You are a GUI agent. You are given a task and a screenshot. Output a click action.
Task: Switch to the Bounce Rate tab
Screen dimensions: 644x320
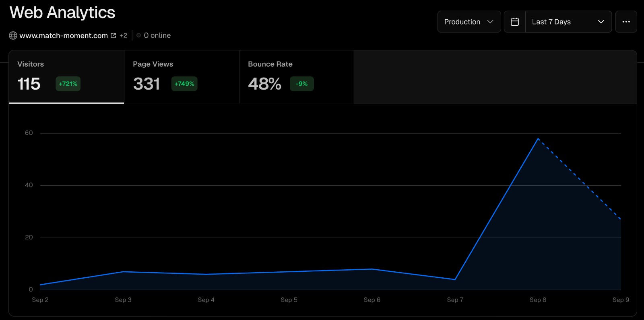tap(297, 76)
